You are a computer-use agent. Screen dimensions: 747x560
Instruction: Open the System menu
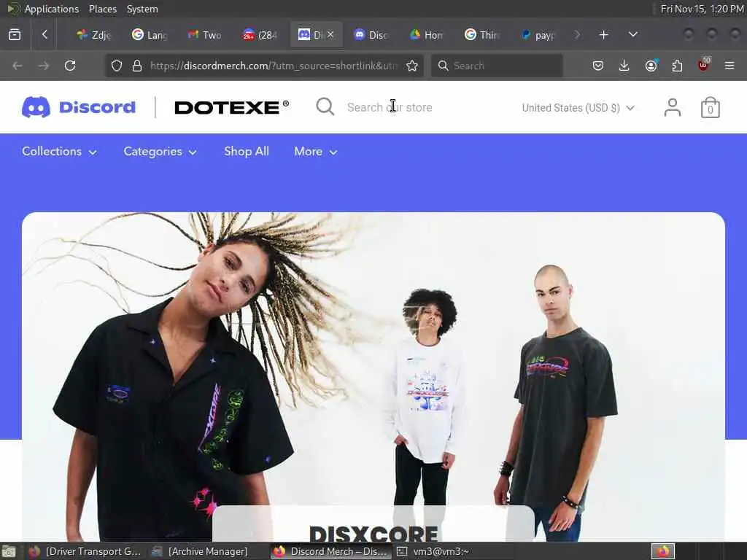tap(142, 9)
